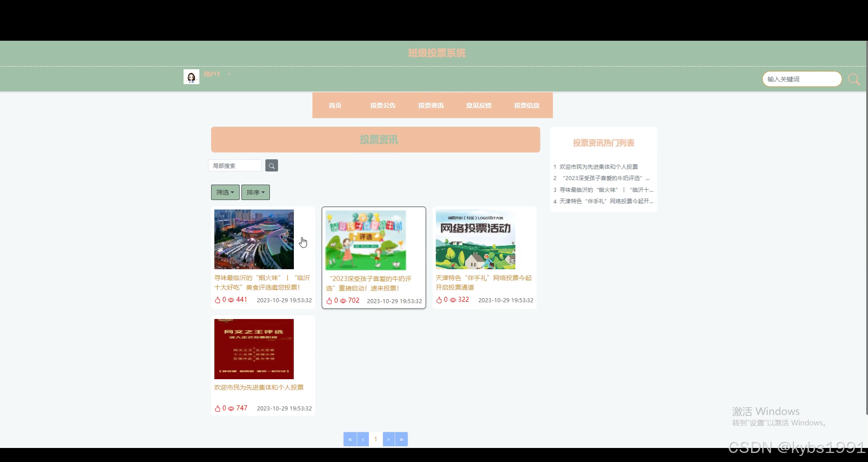Click the 投票资讯 section heading banner

[376, 140]
